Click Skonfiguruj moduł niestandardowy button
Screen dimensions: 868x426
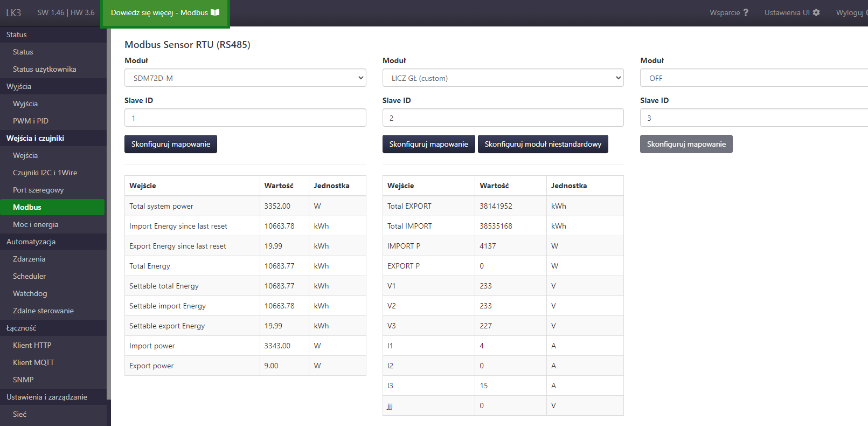click(x=543, y=144)
